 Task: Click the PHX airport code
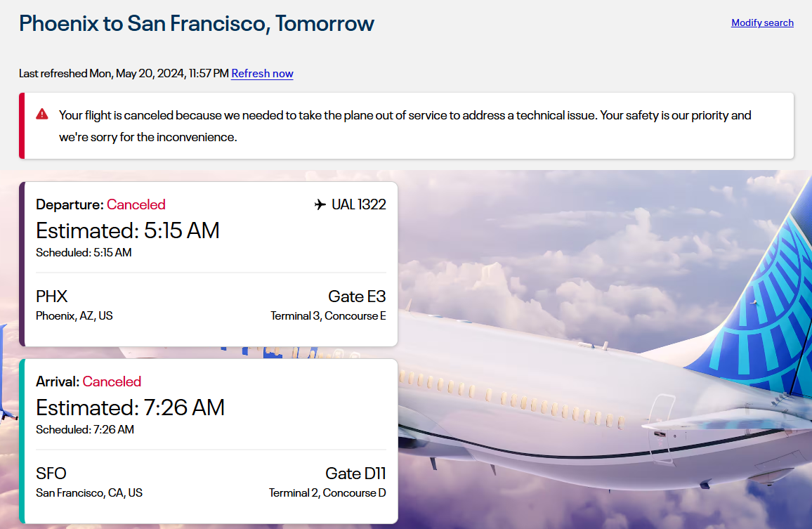tap(52, 296)
